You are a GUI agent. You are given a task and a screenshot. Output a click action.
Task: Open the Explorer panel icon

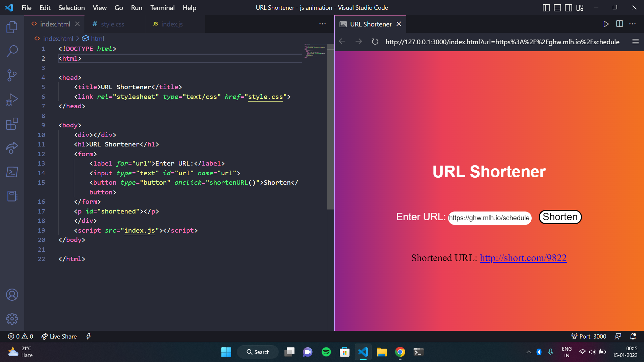(12, 27)
